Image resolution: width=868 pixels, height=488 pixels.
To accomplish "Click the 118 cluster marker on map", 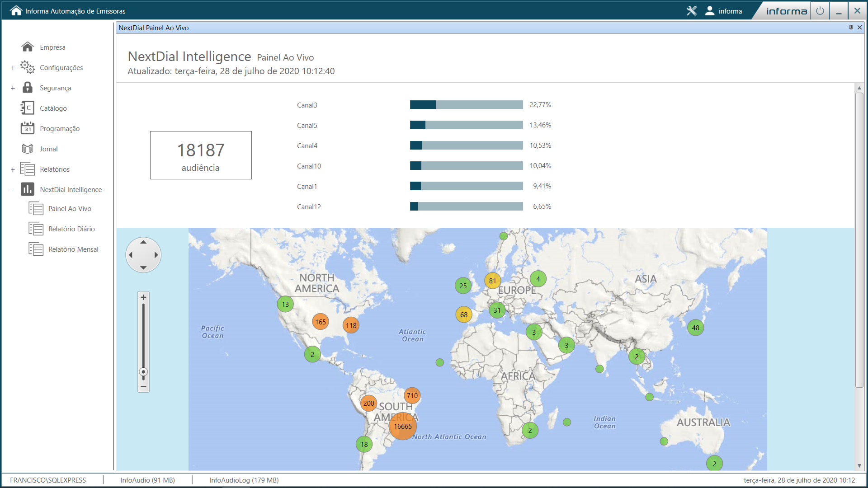I will pyautogui.click(x=351, y=325).
